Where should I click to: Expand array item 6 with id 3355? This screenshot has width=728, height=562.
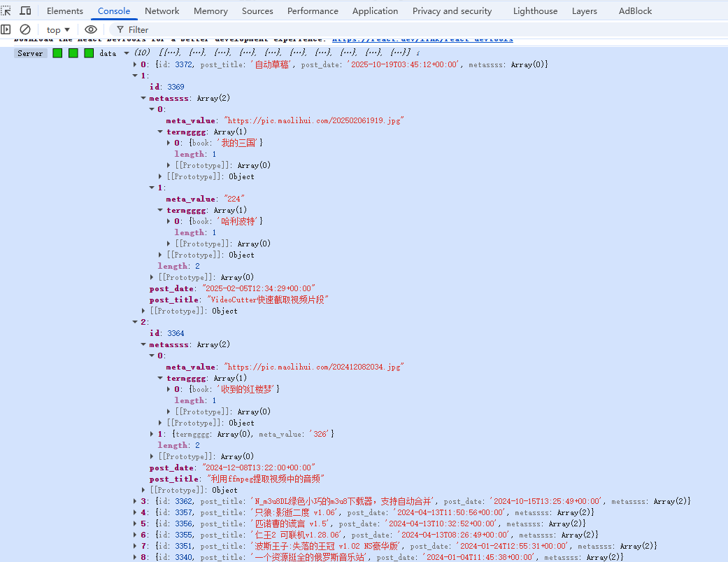[x=135, y=535]
